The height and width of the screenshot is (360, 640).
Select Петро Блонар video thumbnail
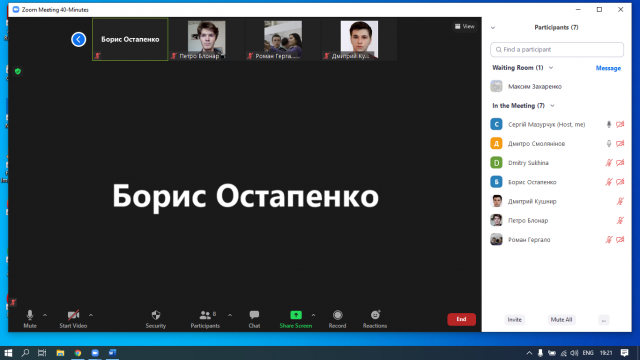tap(206, 39)
